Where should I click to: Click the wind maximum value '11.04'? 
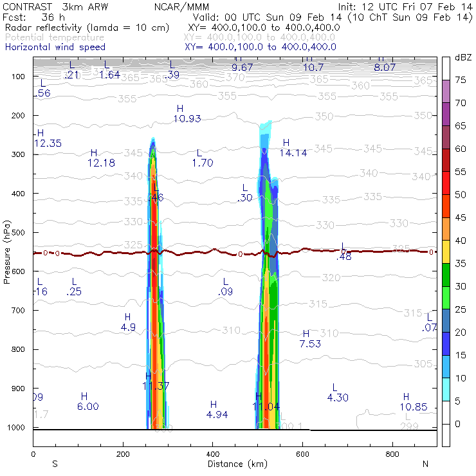(x=266, y=407)
